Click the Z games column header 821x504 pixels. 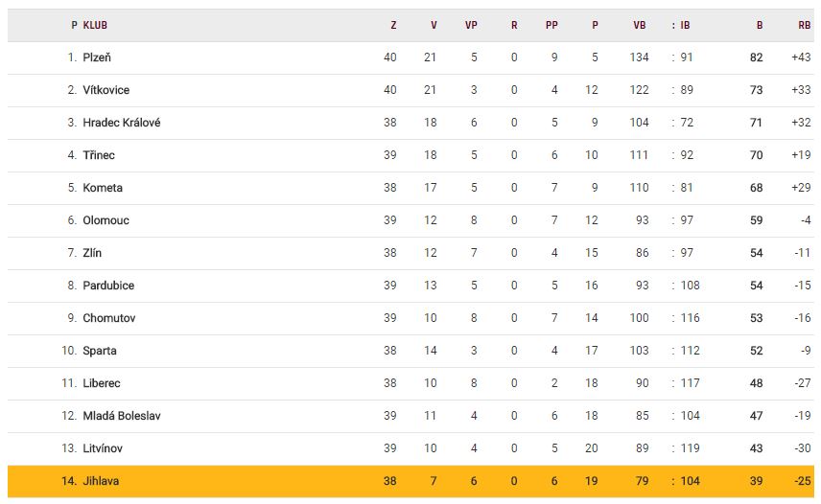(393, 26)
